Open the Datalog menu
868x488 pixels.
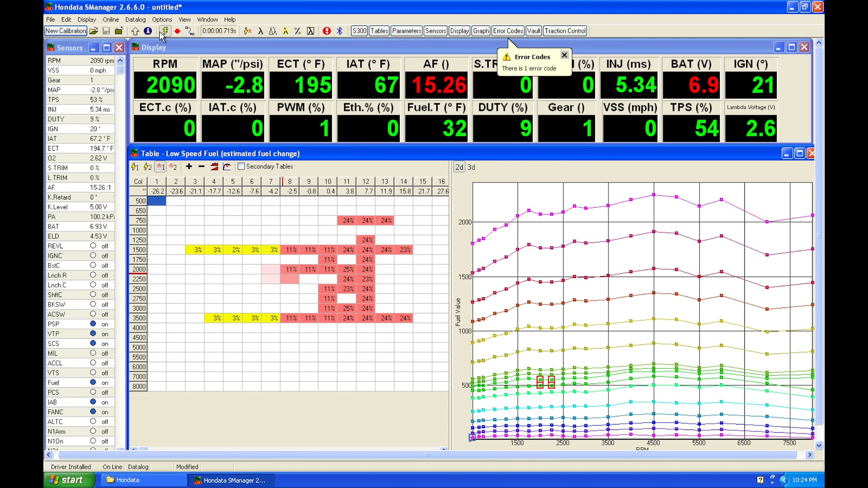point(135,19)
